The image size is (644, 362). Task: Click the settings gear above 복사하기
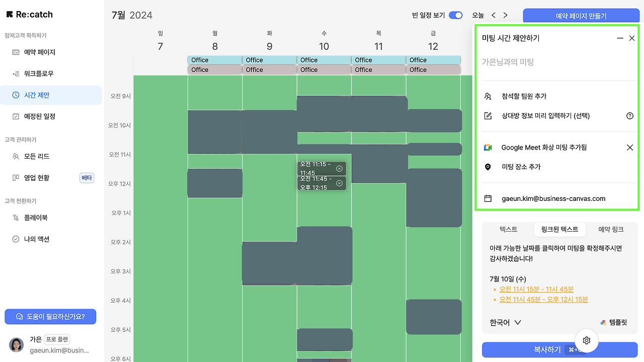point(586,340)
